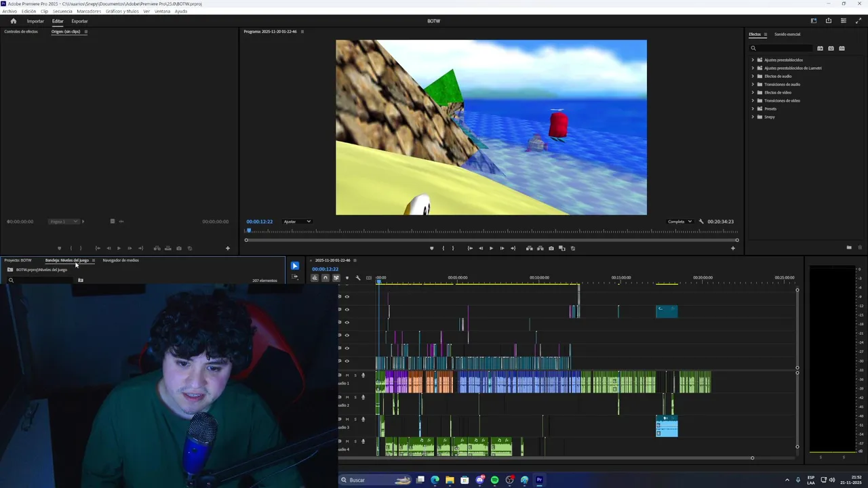Mute the Audio 4 track
Viewport: 868px width, 488px height.
point(347,441)
